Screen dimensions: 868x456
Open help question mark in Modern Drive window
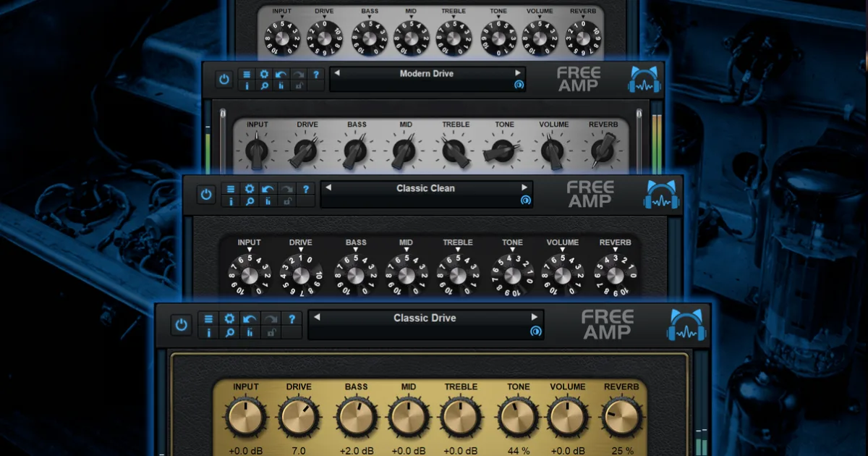click(315, 74)
